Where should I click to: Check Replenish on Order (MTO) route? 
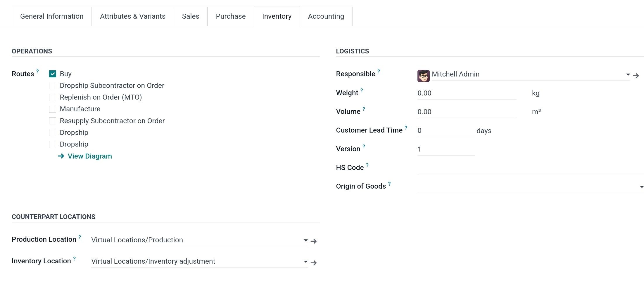53,97
